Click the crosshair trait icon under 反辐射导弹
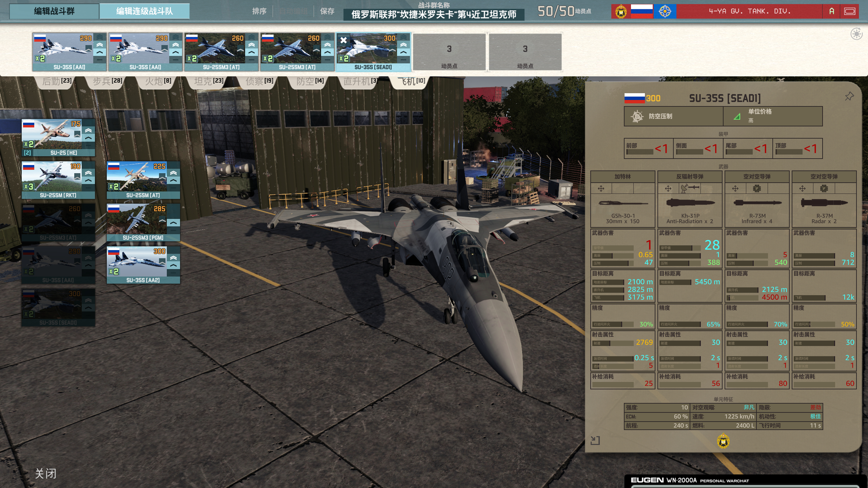 (668, 188)
